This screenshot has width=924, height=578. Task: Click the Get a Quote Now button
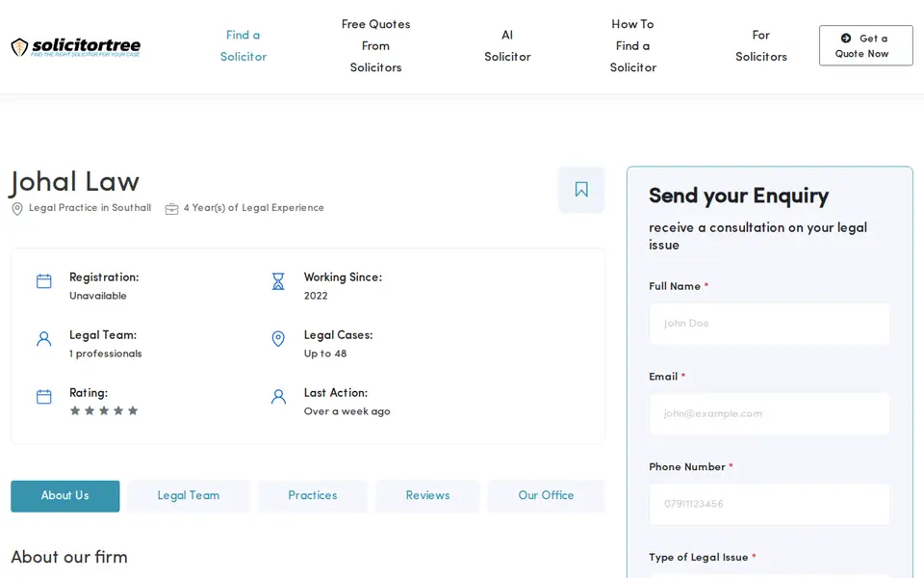point(865,45)
